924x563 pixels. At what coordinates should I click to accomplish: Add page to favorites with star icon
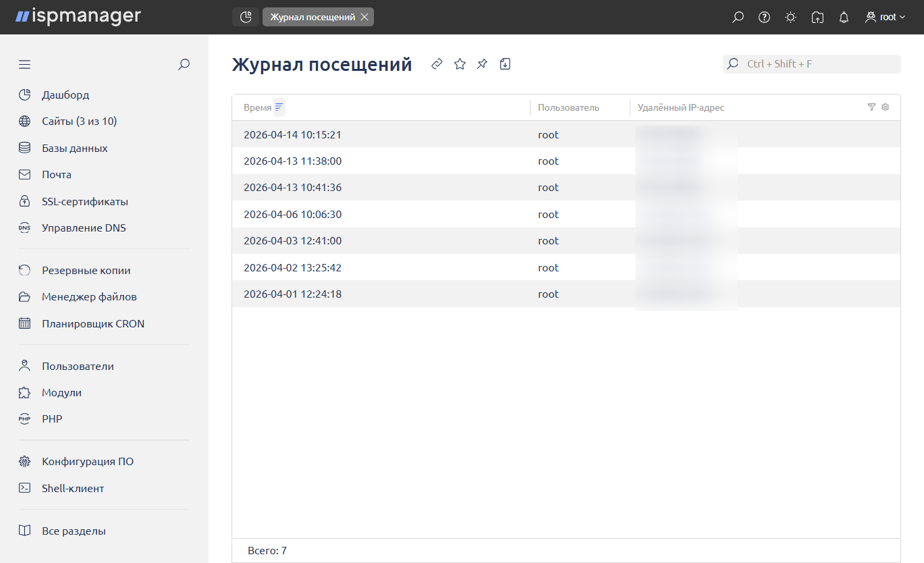point(460,64)
